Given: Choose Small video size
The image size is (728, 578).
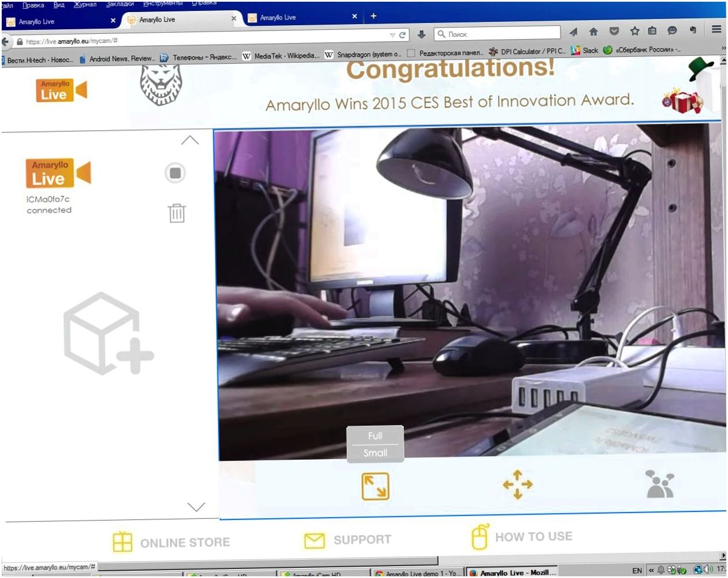Looking at the screenshot, I should click(375, 453).
